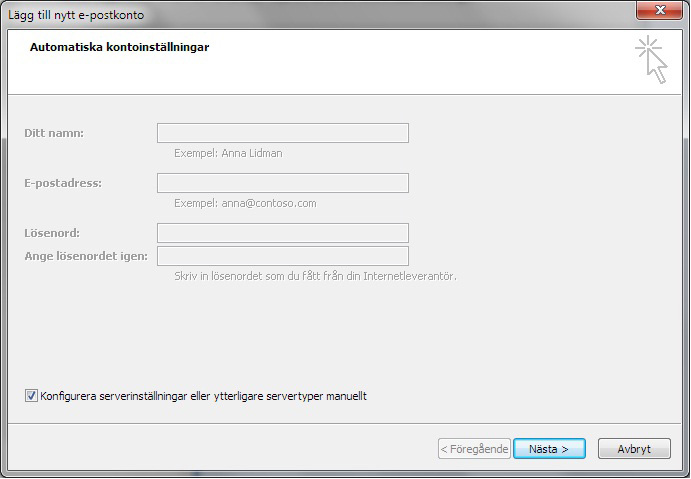Click the dialog title 'Lägg till nytt e-postkonto'

pyautogui.click(x=76, y=15)
